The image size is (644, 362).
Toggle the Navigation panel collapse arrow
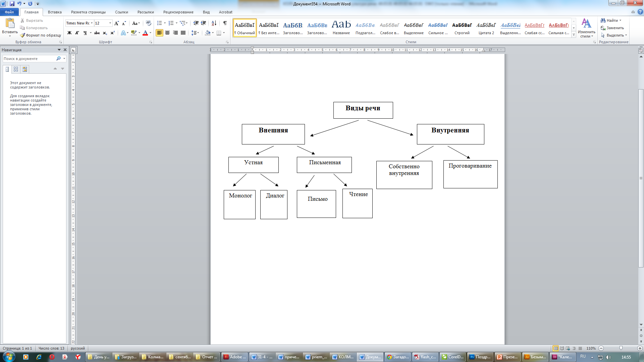coord(58,50)
